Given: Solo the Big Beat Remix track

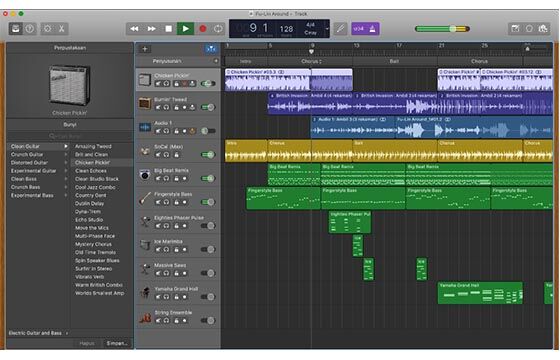Looking at the screenshot, I should 166,178.
